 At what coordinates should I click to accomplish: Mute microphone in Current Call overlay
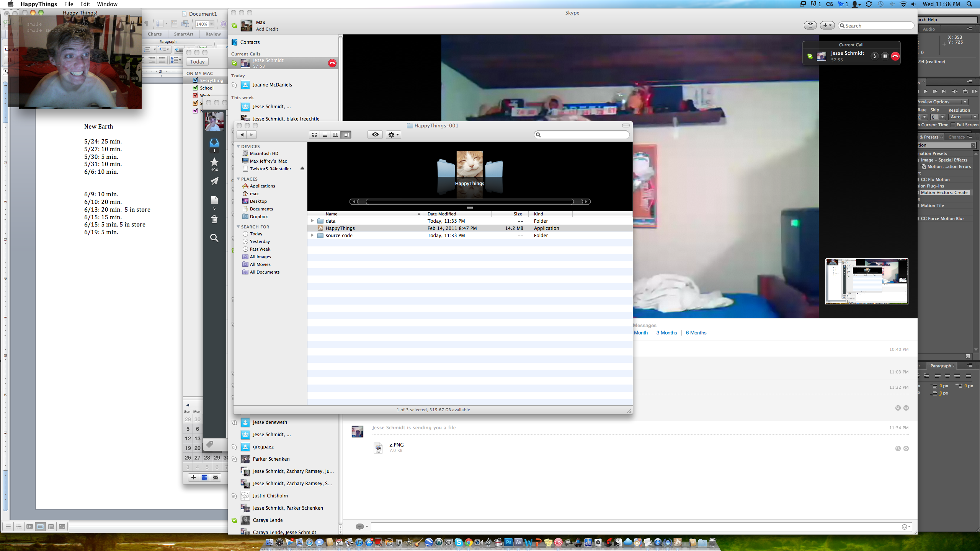coord(874,56)
